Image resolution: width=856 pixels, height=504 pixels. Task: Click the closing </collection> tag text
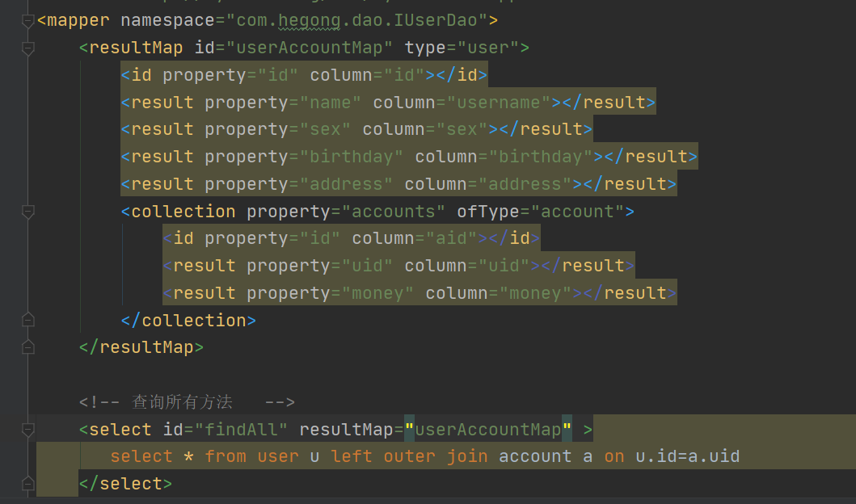(x=188, y=320)
